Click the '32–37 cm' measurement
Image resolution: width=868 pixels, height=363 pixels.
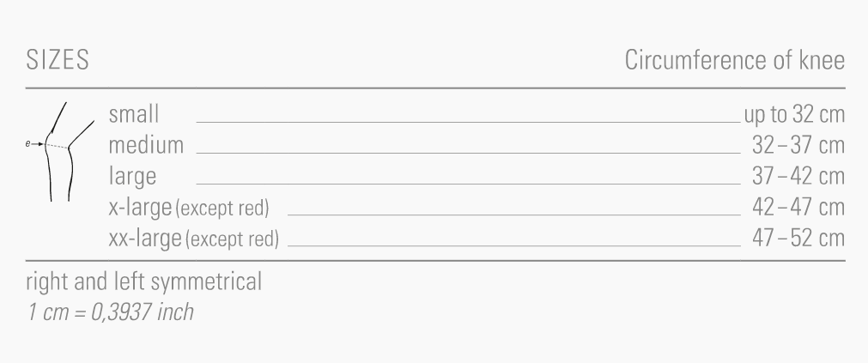[x=798, y=145]
